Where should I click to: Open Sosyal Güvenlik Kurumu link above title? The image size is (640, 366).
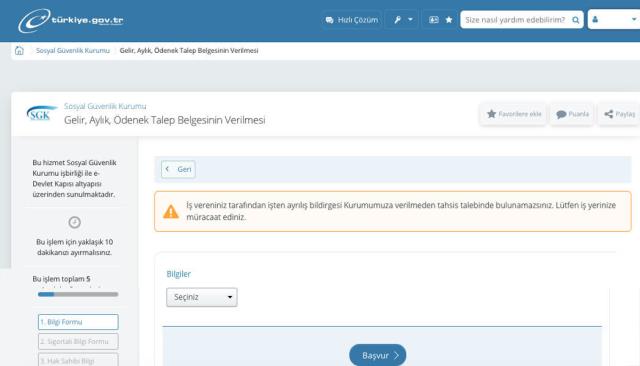tap(105, 106)
